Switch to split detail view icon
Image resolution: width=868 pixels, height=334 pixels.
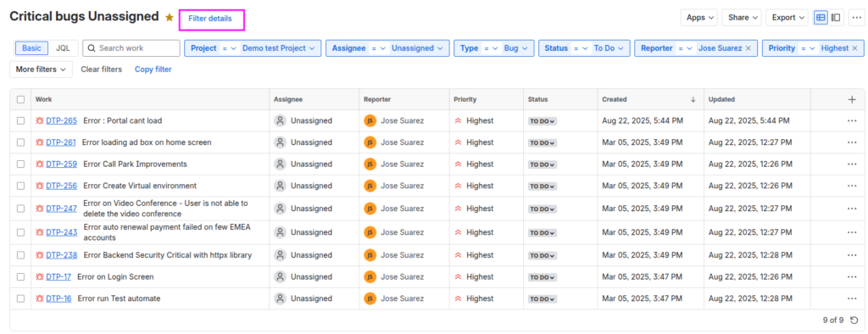coord(836,18)
